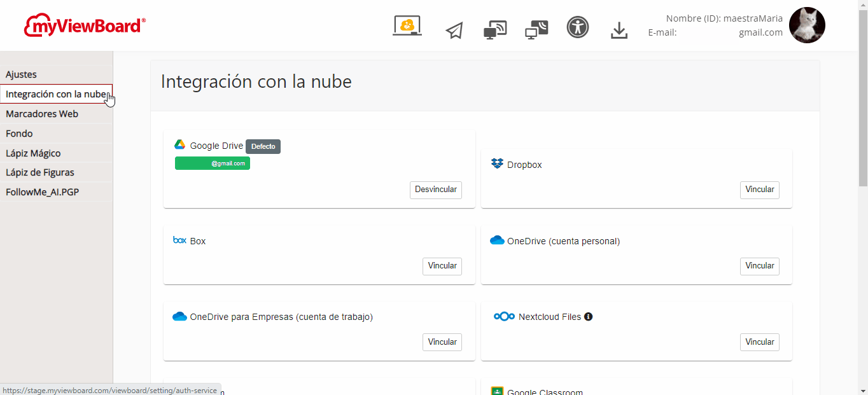
Task: Select Integración con la nube sidebar item
Action: click(x=57, y=94)
